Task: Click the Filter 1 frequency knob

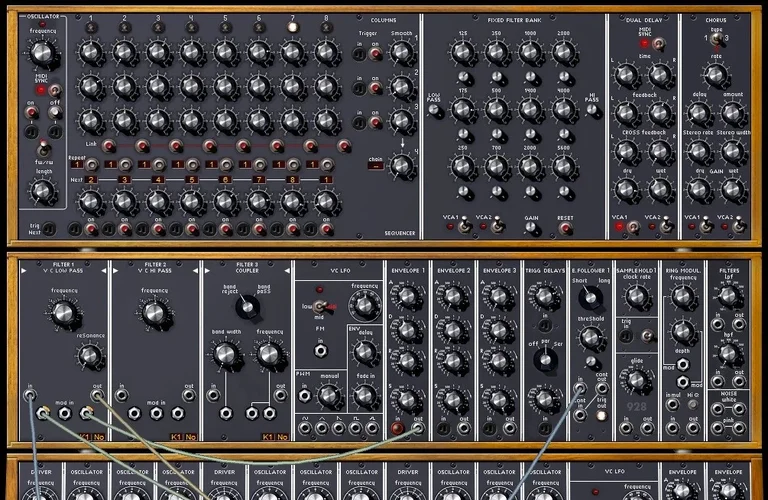Action: click(63, 313)
